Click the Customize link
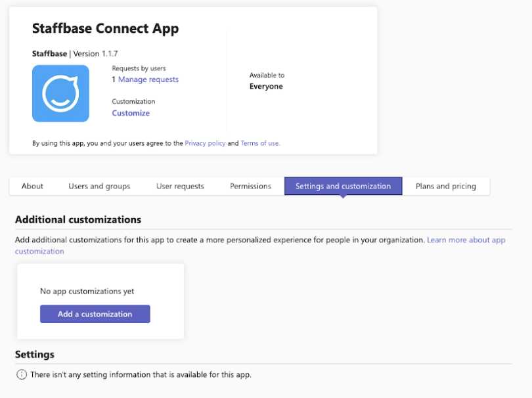 coord(131,113)
